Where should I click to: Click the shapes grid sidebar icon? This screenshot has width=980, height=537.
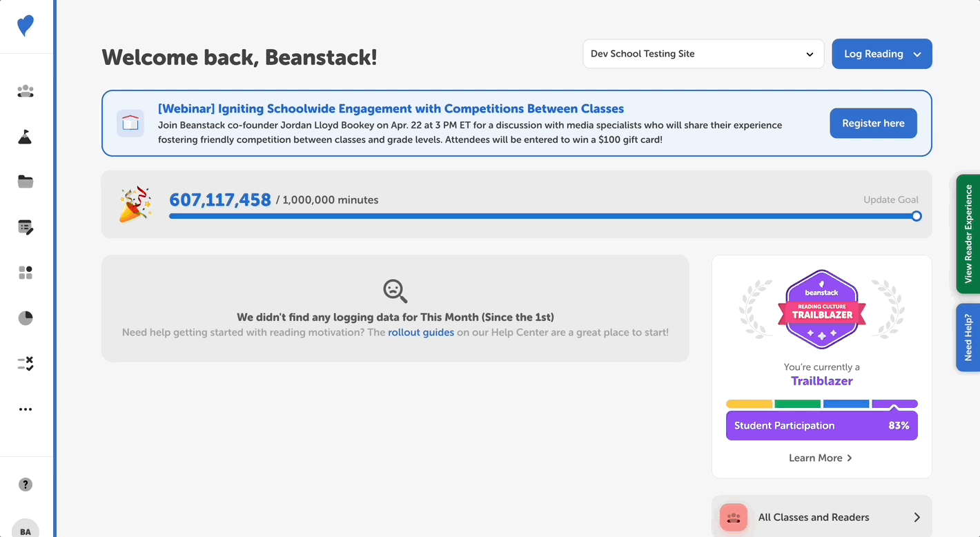(26, 273)
